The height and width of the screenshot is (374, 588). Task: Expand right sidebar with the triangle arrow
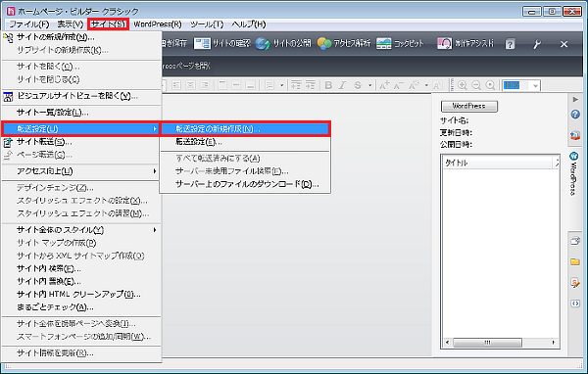pos(575,99)
